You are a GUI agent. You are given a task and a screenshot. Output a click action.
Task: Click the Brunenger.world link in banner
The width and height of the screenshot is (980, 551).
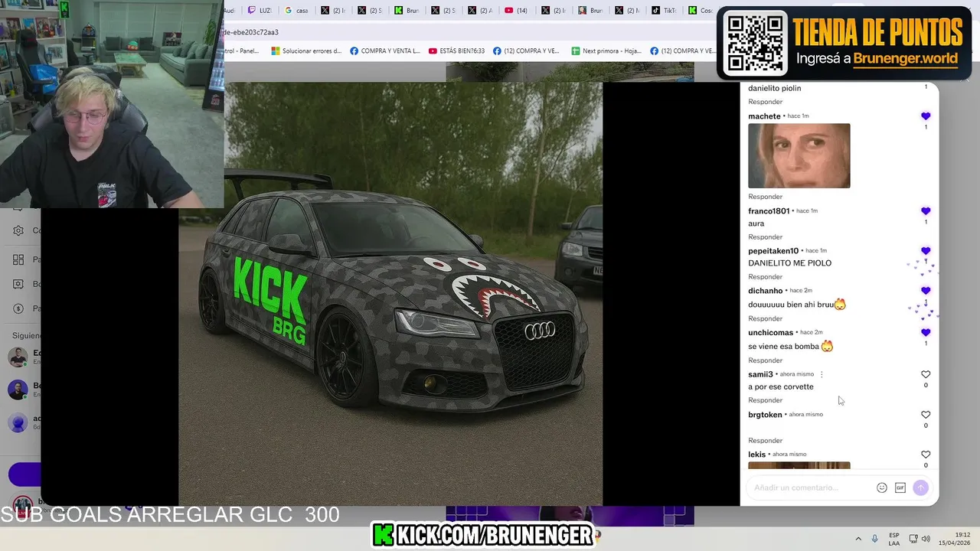pyautogui.click(x=905, y=59)
